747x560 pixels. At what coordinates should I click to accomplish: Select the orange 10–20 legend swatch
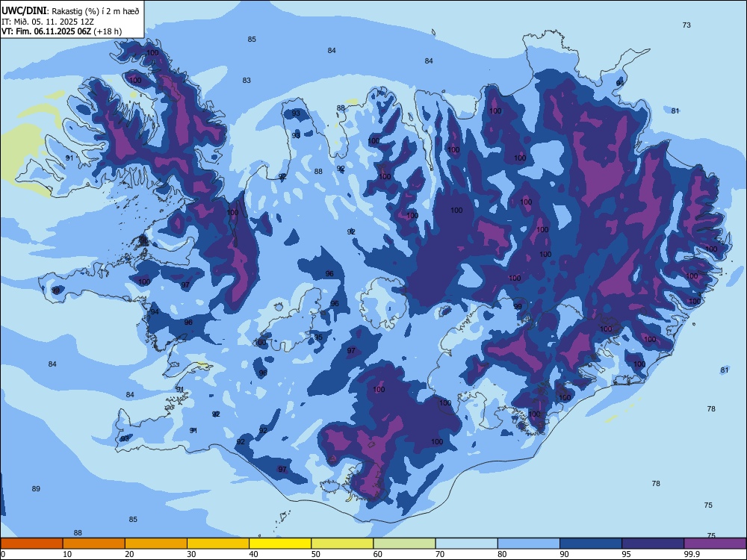pyautogui.click(x=94, y=544)
